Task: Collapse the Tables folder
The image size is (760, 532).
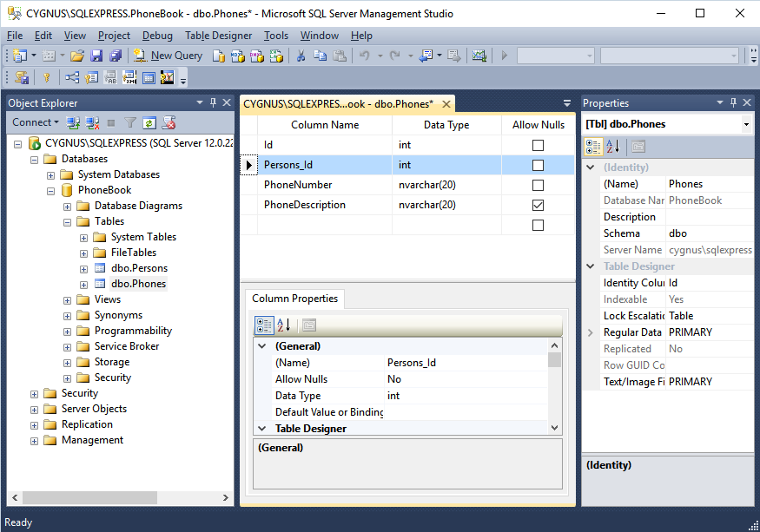Action: (68, 222)
